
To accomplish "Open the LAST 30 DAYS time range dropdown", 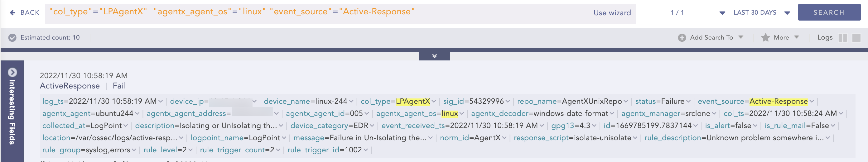I will click(x=787, y=13).
